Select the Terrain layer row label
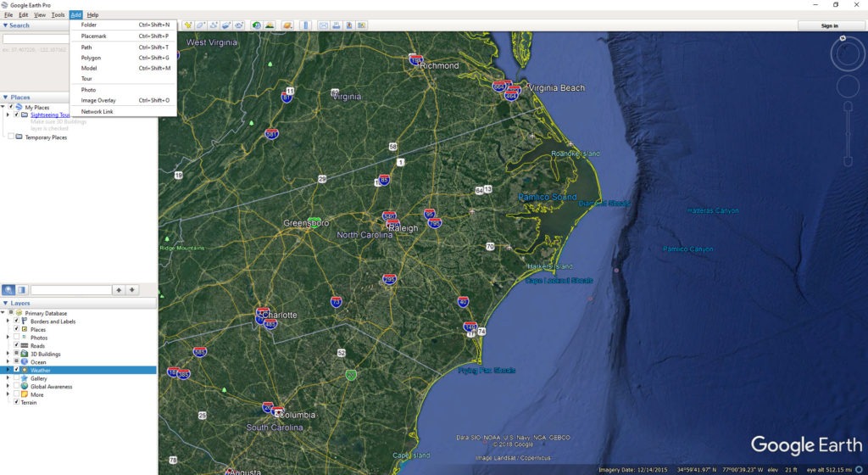The width and height of the screenshot is (868, 475). tap(29, 402)
